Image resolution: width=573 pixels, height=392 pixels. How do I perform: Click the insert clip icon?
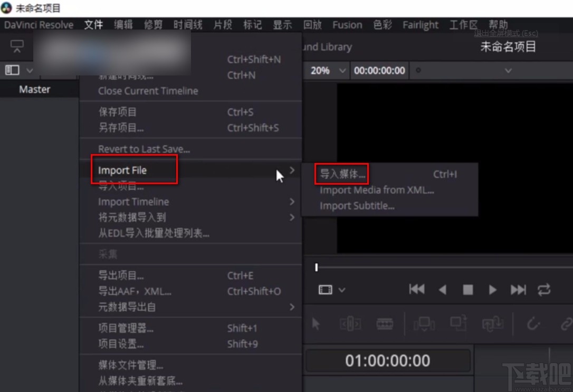[x=424, y=324]
